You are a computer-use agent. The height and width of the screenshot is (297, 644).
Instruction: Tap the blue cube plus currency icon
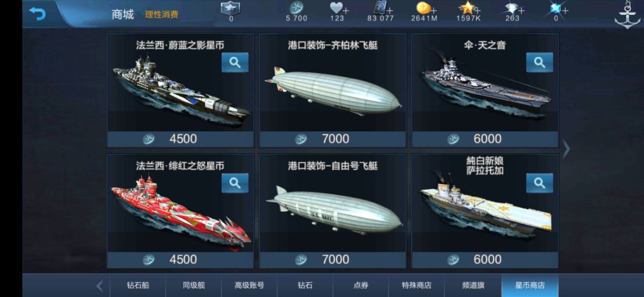[x=558, y=8]
